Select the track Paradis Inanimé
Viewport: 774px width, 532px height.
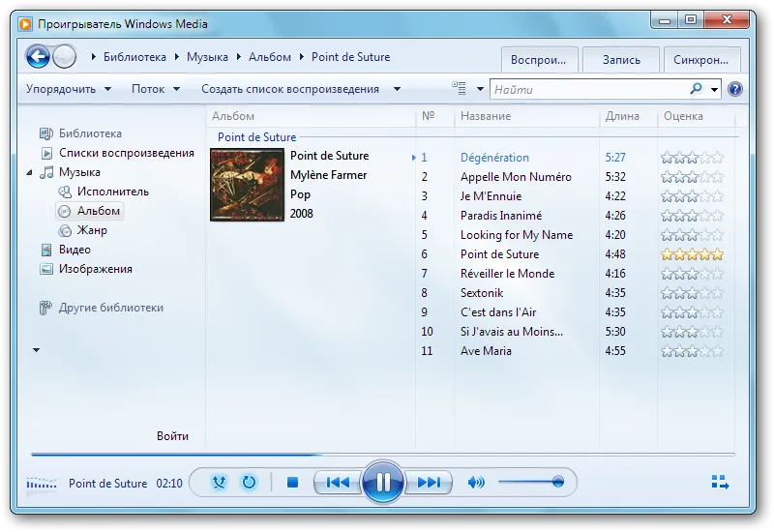coord(501,216)
